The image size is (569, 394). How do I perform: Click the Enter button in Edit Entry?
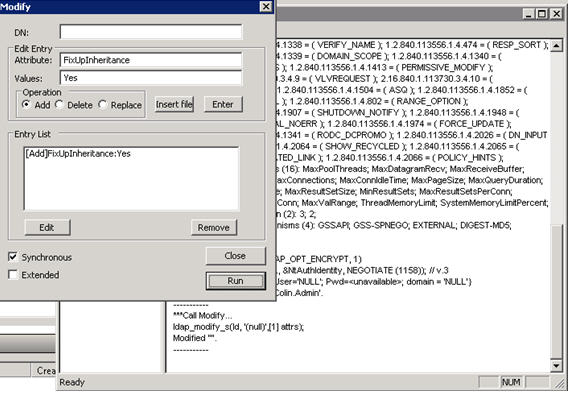click(223, 104)
